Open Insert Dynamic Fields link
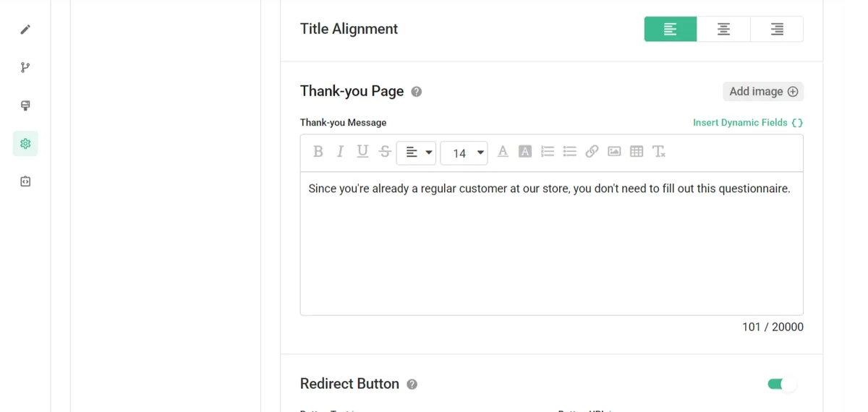This screenshot has height=412, width=868. point(748,122)
